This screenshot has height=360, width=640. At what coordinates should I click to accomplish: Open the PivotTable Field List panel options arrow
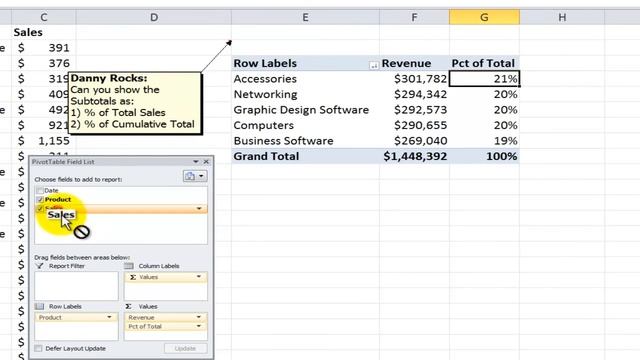196,162
